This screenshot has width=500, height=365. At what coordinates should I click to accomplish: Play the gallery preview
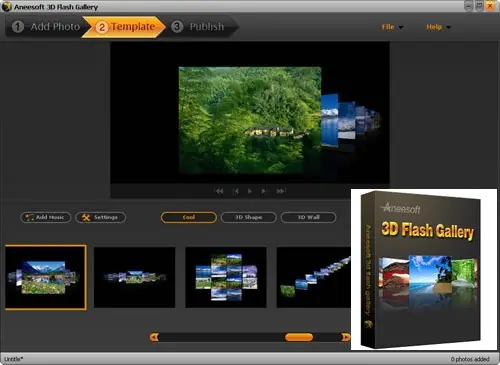pos(250,191)
